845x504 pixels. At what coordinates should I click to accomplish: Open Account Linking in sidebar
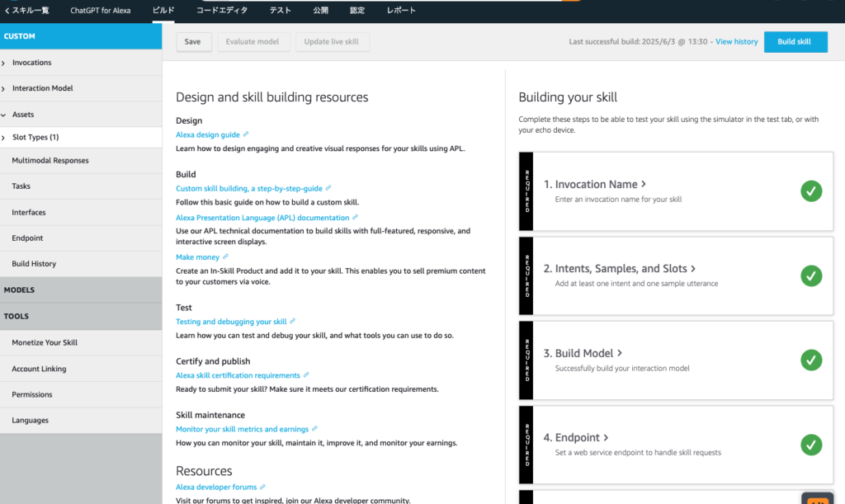click(81, 369)
